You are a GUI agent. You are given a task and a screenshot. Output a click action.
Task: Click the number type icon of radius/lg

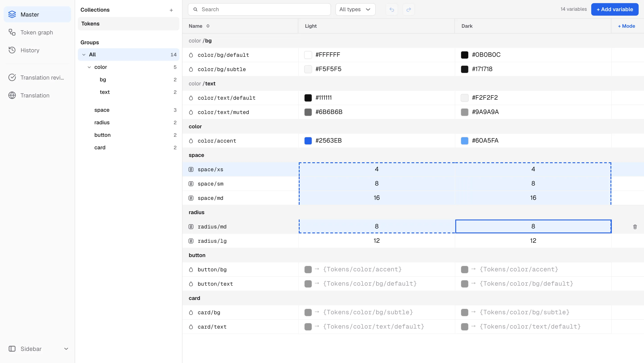(x=191, y=241)
